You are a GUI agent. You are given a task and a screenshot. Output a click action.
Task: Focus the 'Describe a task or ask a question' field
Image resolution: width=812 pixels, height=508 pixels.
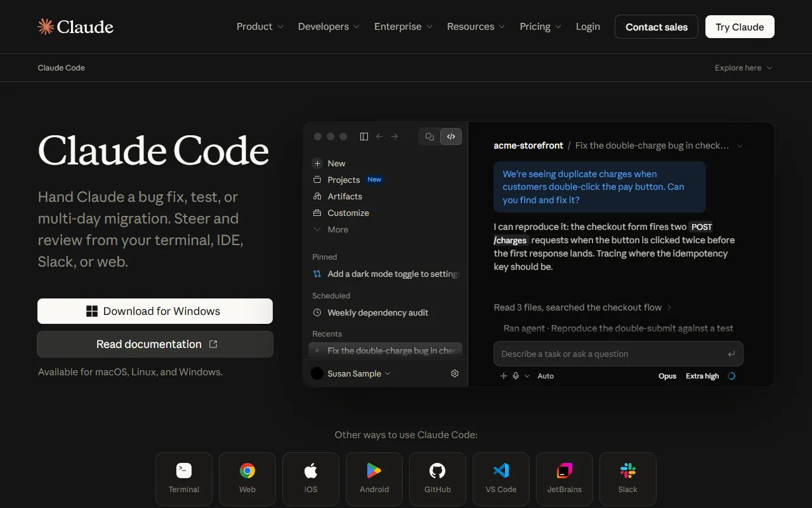tap(619, 354)
